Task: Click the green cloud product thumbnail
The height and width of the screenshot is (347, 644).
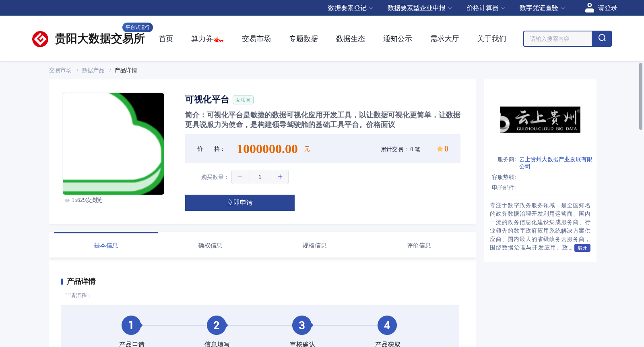Action: click(114, 144)
